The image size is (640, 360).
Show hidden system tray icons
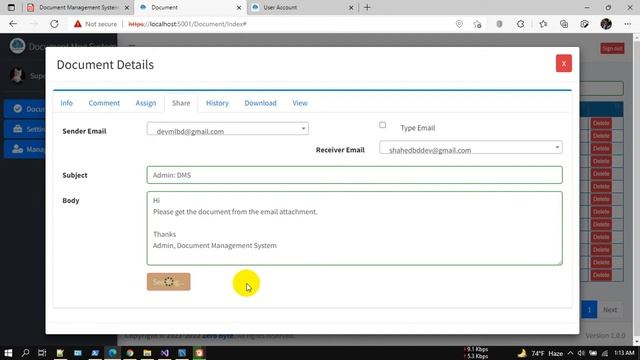click(570, 353)
